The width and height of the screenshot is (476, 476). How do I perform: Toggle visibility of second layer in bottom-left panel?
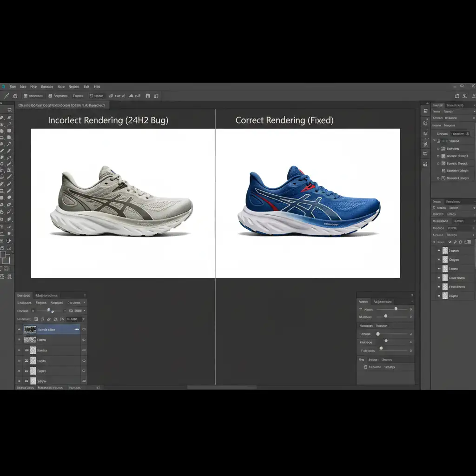(19, 340)
